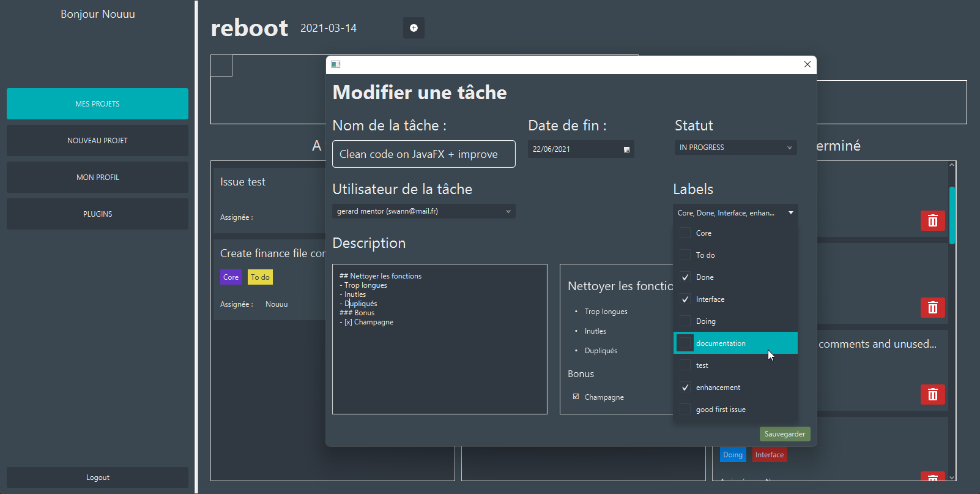Click the Logout button
The image size is (980, 494).
(x=97, y=477)
